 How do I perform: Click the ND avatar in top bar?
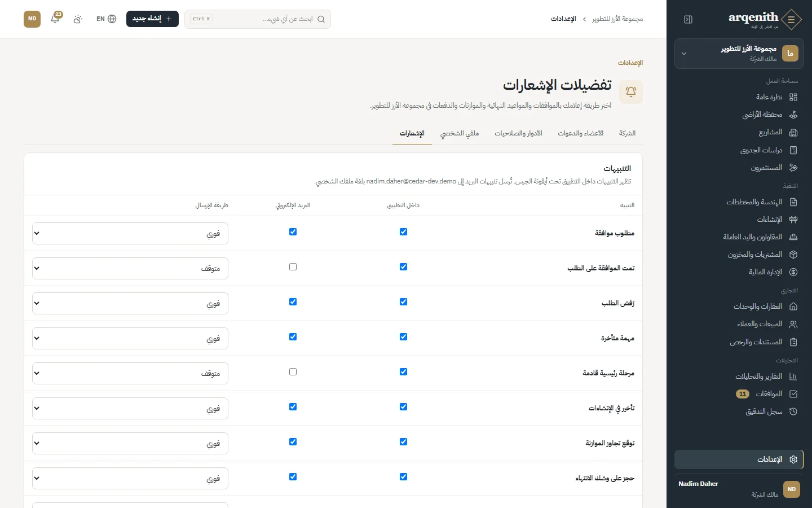point(32,19)
